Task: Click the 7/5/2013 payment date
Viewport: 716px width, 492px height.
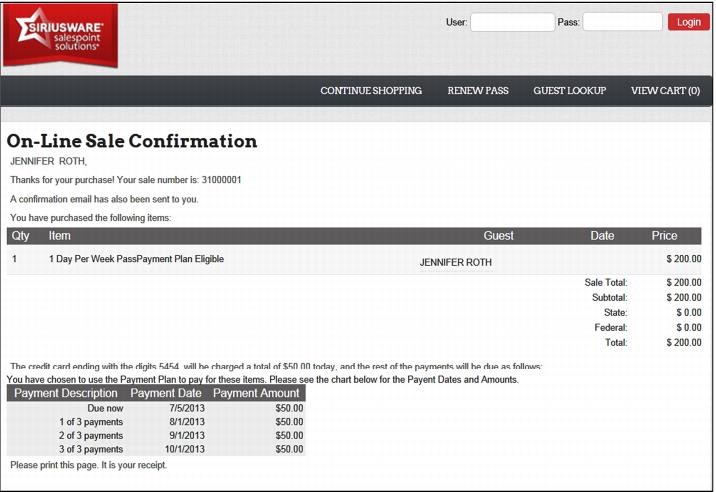Action: 187,408
